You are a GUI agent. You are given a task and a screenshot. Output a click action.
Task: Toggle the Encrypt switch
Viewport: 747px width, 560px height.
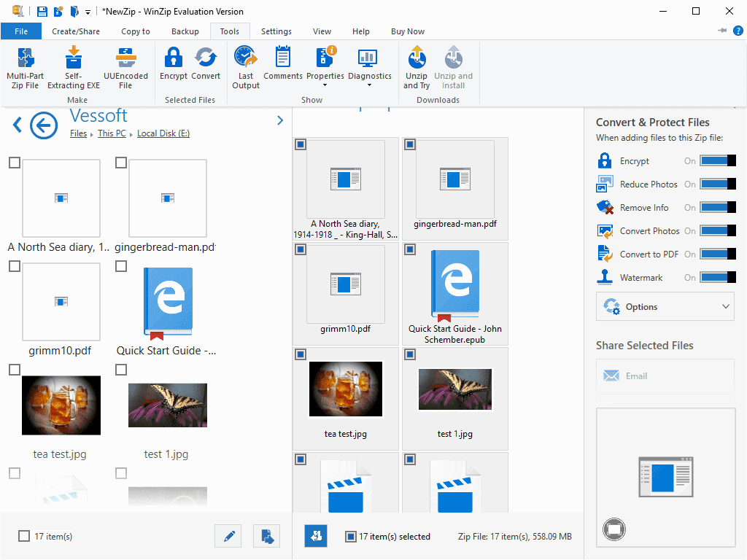pos(718,161)
